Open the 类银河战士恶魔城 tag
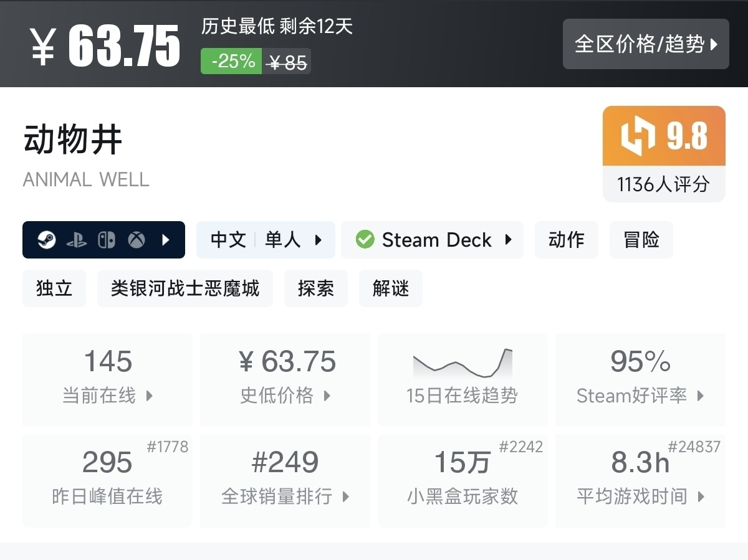Image resolution: width=748 pixels, height=560 pixels. (x=185, y=288)
